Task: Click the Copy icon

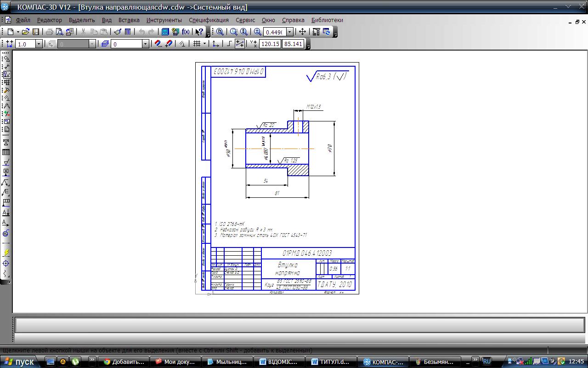Action: click(x=94, y=32)
